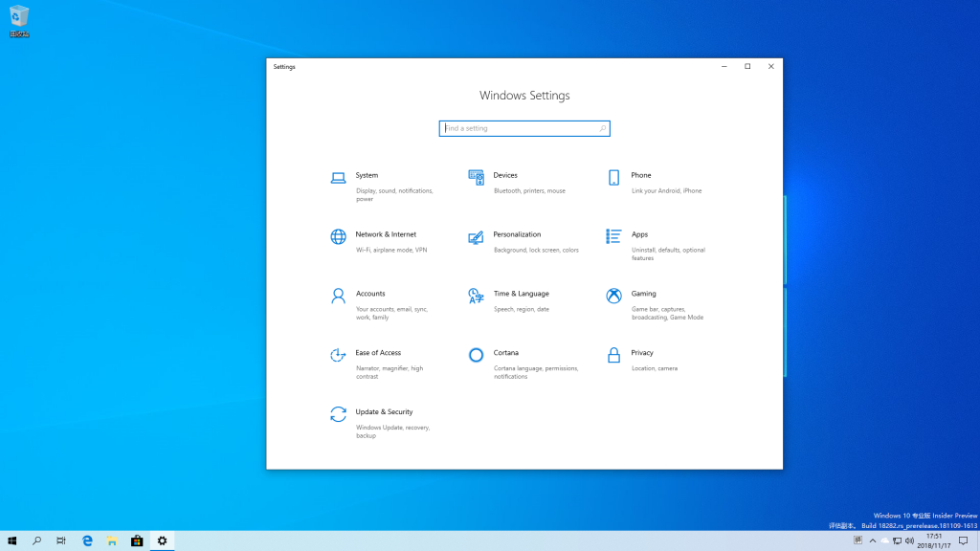The width and height of the screenshot is (980, 551).
Task: Open Time & Language via the clock icon
Action: click(476, 297)
